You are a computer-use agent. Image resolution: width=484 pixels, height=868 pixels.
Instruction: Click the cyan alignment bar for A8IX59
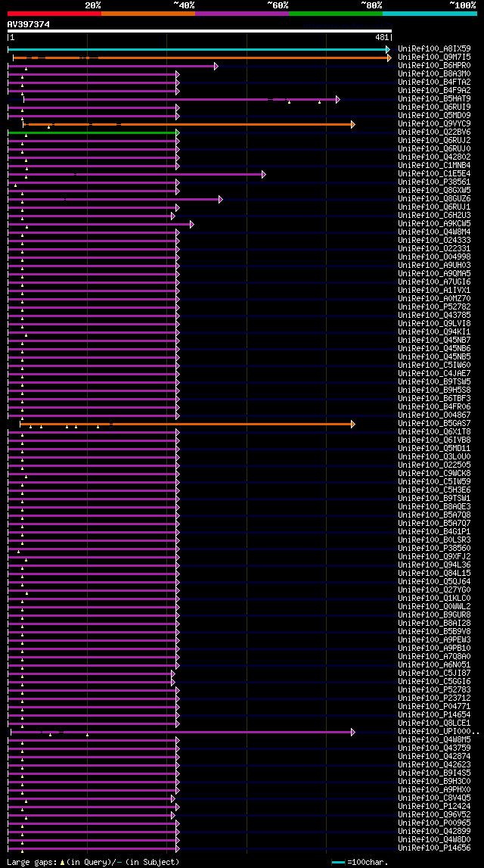tap(199, 49)
